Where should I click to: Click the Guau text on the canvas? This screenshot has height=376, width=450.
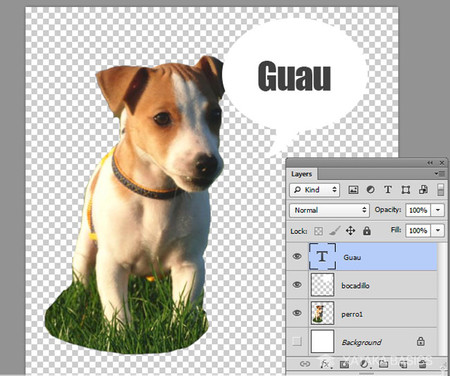click(294, 76)
